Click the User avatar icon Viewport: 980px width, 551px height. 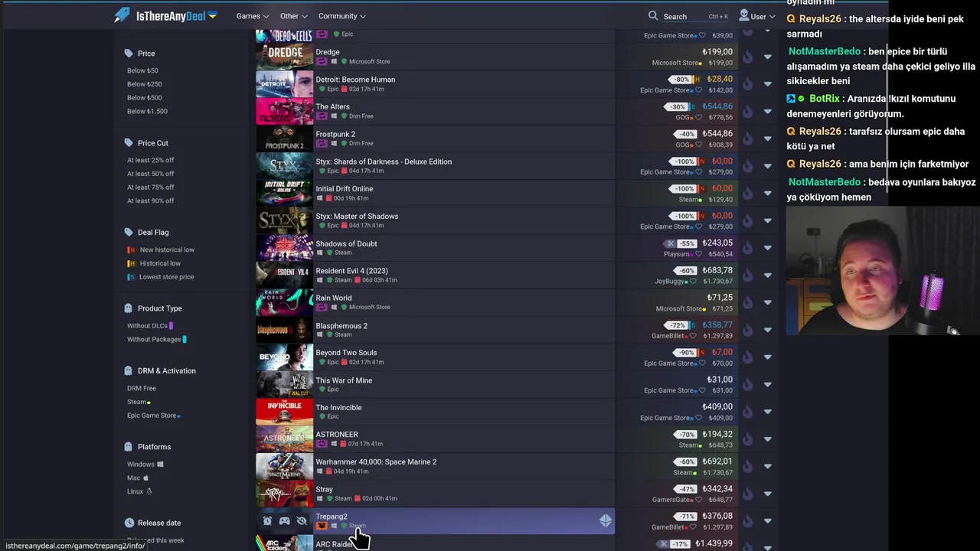click(744, 15)
